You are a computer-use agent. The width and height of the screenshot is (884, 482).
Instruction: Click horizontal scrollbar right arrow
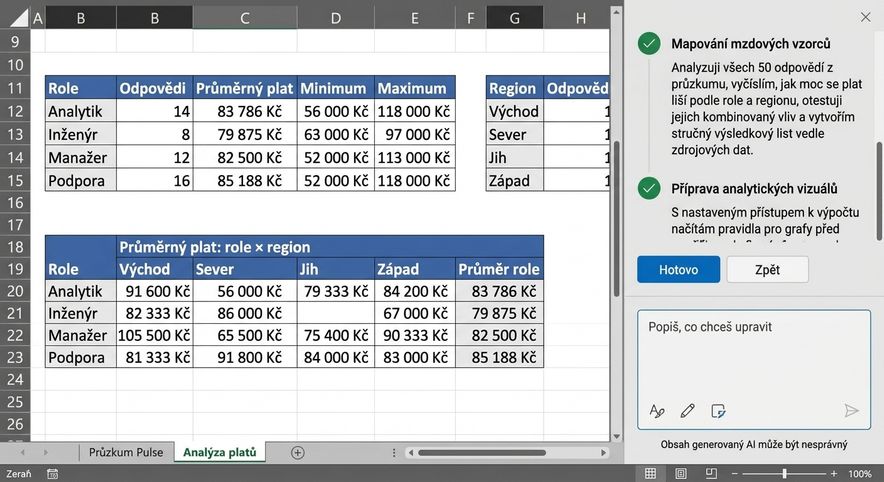click(603, 452)
